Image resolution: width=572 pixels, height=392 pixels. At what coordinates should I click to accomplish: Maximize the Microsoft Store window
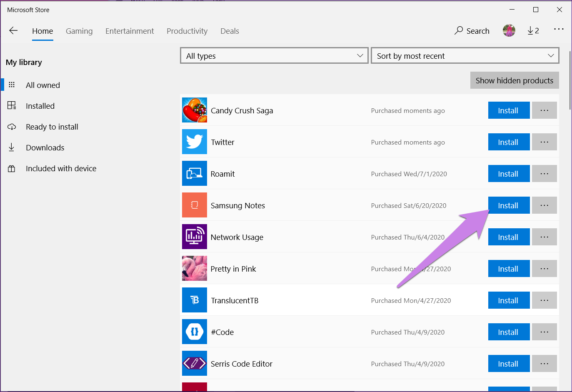click(536, 10)
